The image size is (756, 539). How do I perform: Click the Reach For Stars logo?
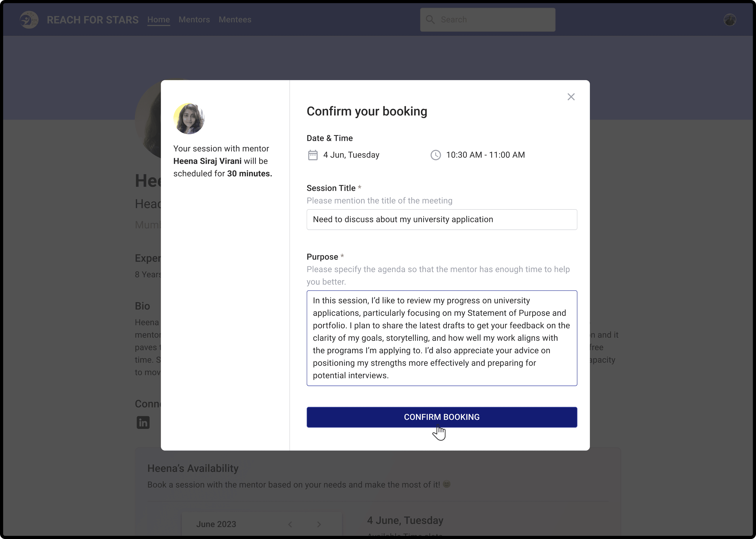coord(29,20)
